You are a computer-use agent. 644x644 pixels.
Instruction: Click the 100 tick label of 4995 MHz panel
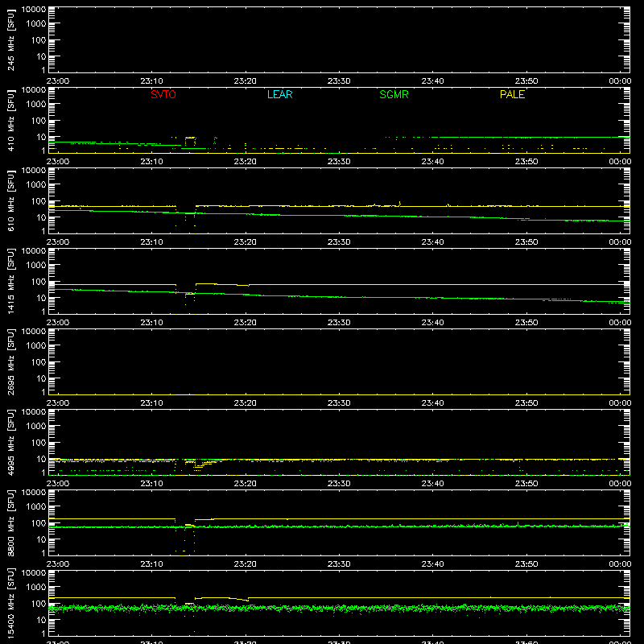click(39, 442)
